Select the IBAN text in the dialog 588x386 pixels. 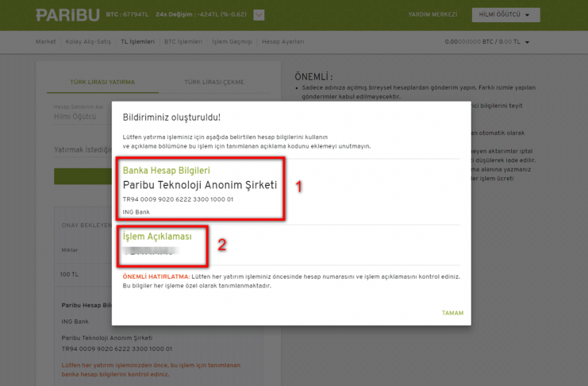[x=178, y=199]
